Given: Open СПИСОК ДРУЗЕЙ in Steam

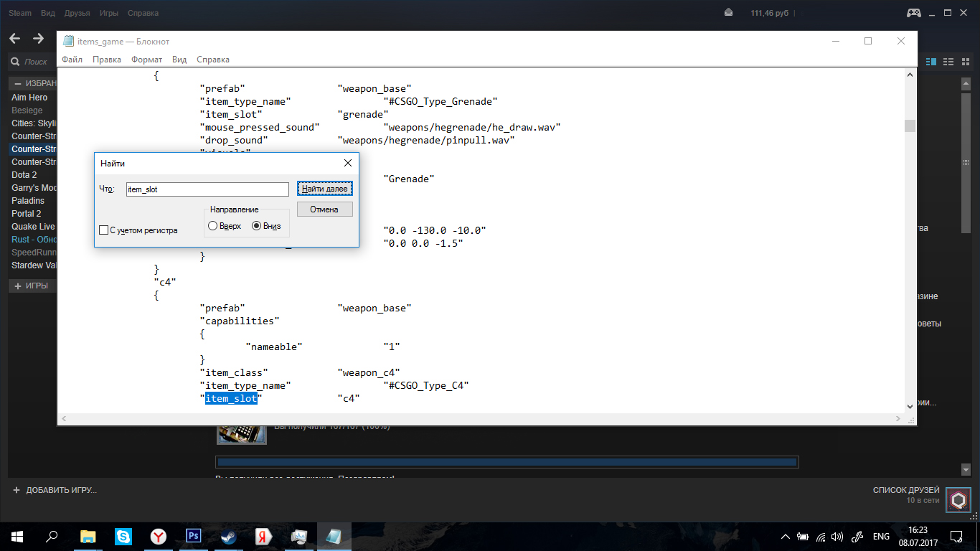Looking at the screenshot, I should [x=906, y=490].
